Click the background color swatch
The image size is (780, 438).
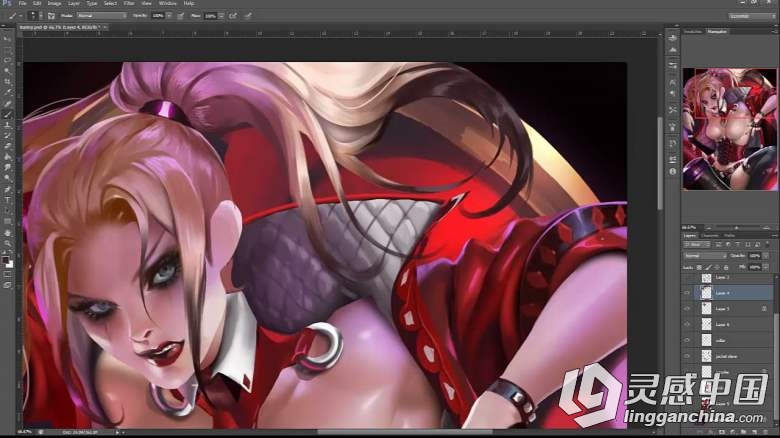pyautogui.click(x=10, y=264)
